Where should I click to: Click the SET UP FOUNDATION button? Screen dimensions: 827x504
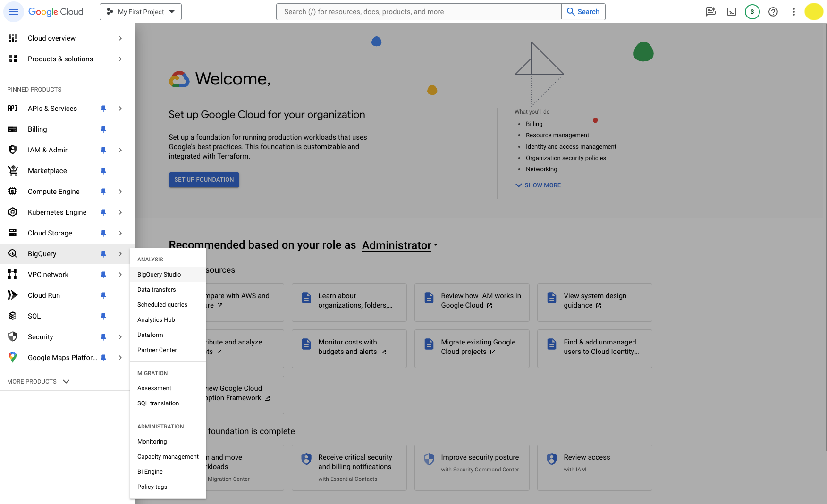204,180
